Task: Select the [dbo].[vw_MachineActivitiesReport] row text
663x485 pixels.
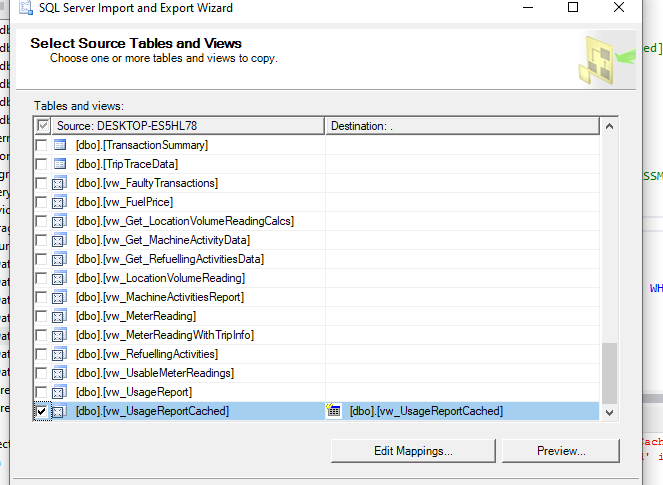Action: [x=160, y=297]
